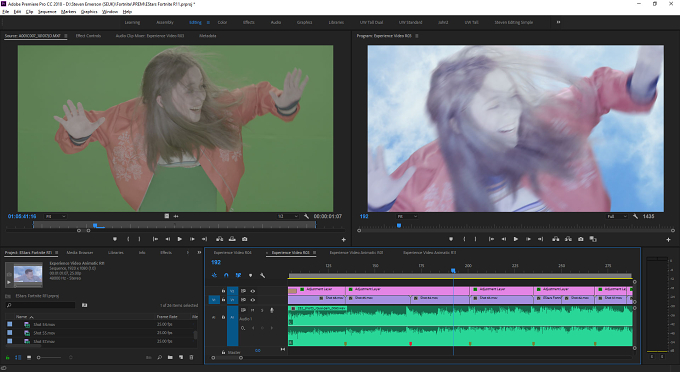Click the timeline playhead at frame 192
This screenshot has width=680, height=372.
[453, 271]
